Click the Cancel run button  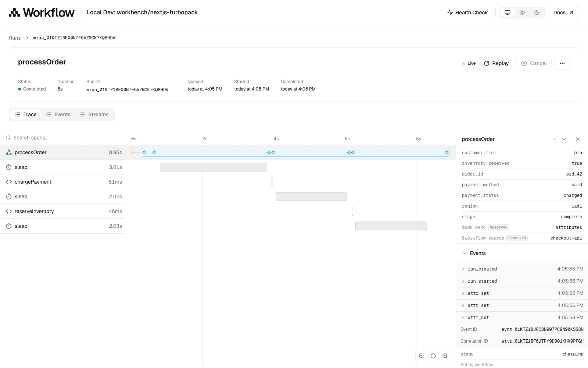tap(534, 63)
